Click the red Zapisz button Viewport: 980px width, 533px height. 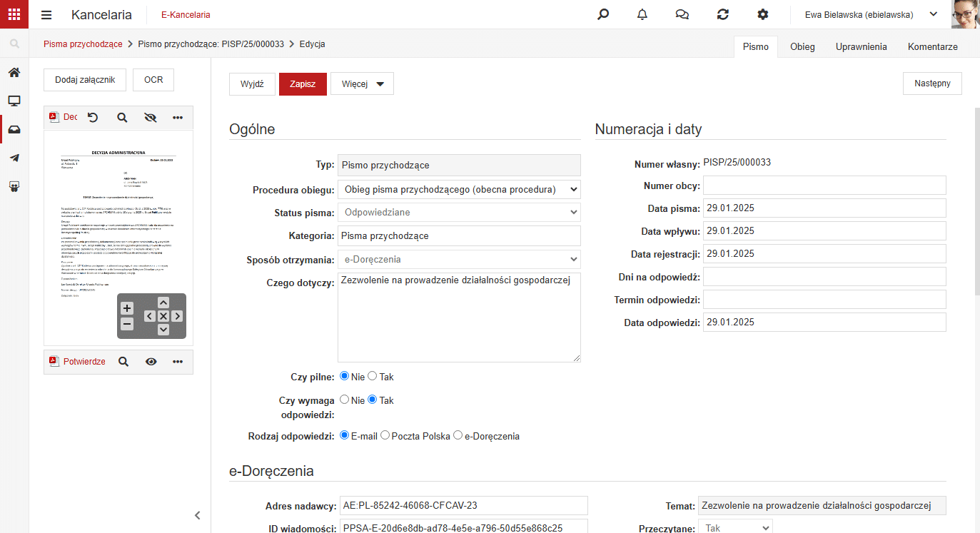(303, 83)
